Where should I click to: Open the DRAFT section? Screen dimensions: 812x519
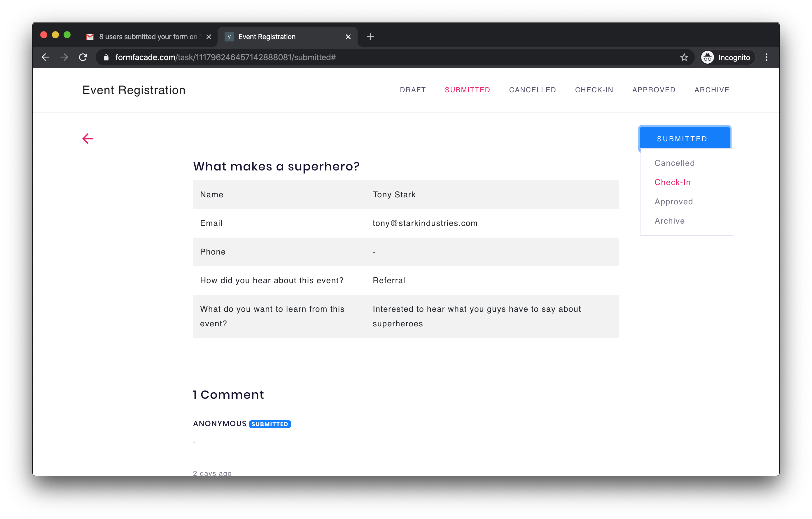pos(413,90)
